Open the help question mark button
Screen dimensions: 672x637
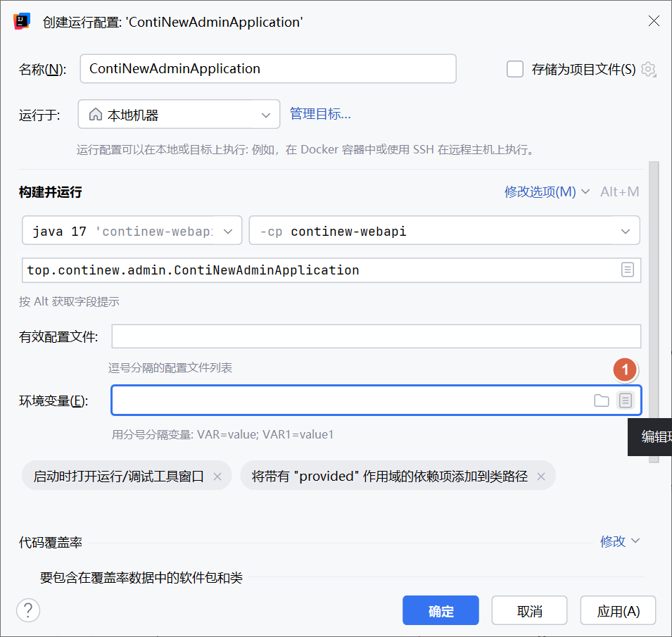28,610
